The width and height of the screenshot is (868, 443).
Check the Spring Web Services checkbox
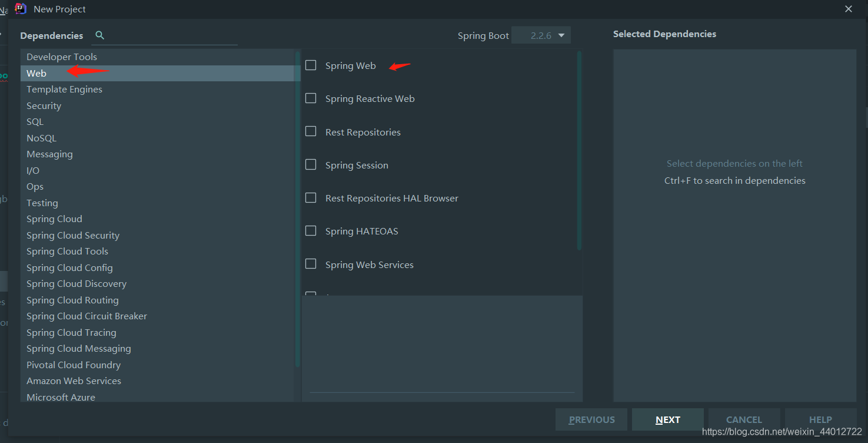point(311,264)
